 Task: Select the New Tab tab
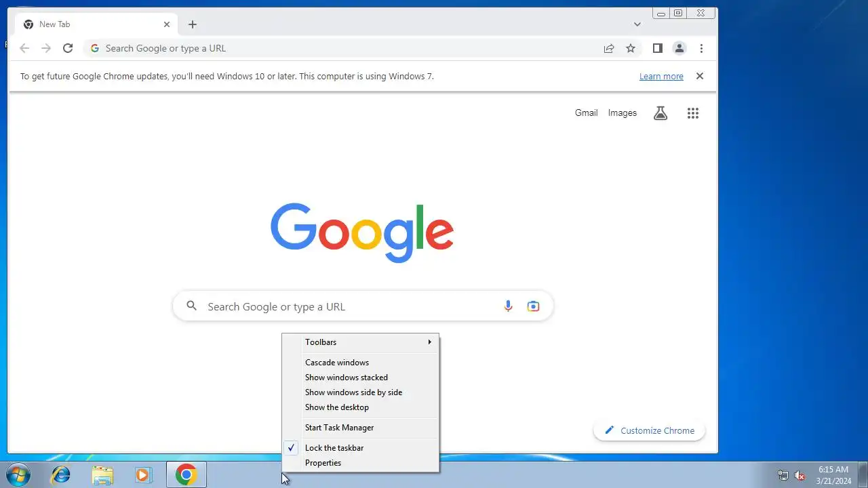pyautogui.click(x=95, y=24)
